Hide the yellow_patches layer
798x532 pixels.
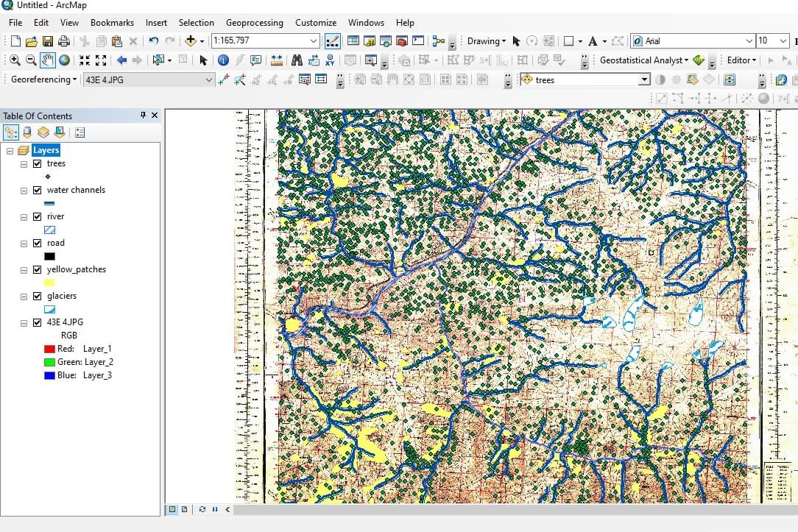click(x=37, y=269)
